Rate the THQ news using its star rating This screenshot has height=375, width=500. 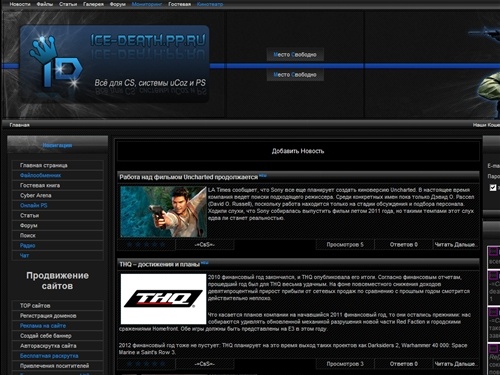click(146, 364)
